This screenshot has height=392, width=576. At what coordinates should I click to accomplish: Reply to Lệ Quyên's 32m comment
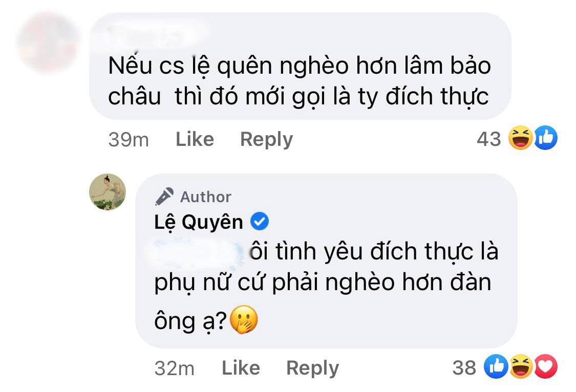tap(312, 368)
